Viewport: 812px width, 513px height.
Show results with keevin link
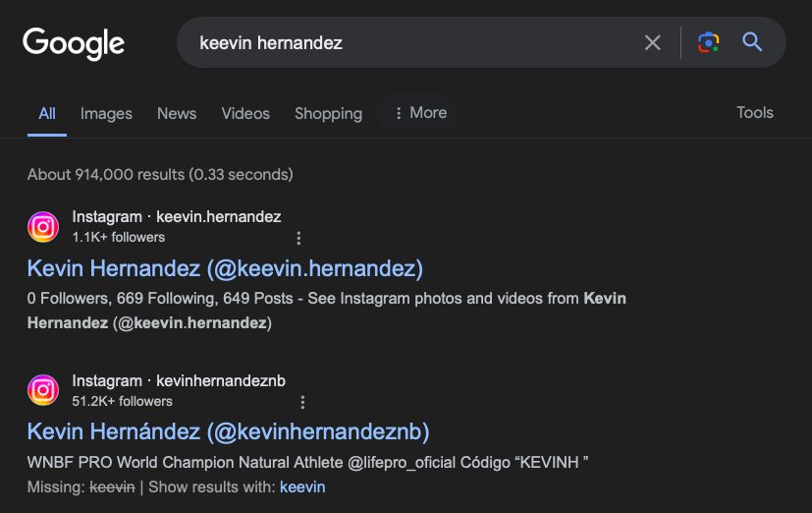(302, 487)
